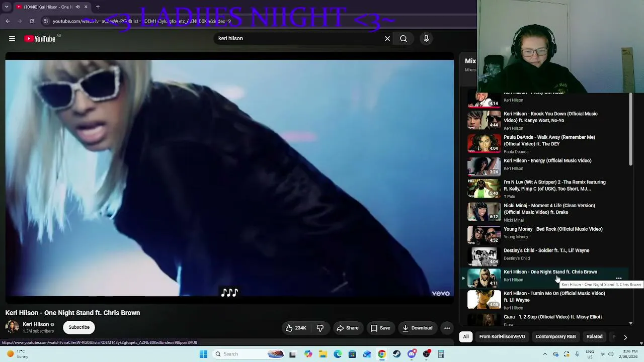The height and width of the screenshot is (362, 644).
Task: Select the Related filter chip
Action: (x=594, y=337)
